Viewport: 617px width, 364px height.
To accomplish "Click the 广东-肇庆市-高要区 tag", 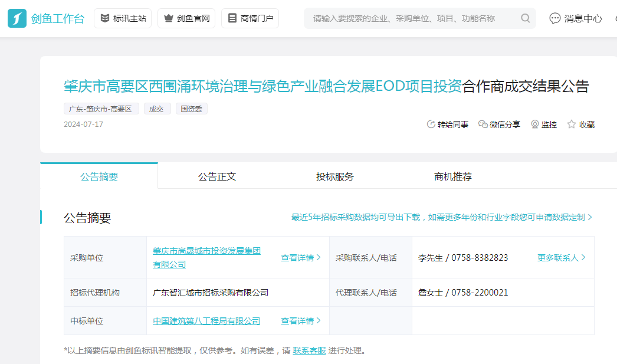I will click(101, 109).
